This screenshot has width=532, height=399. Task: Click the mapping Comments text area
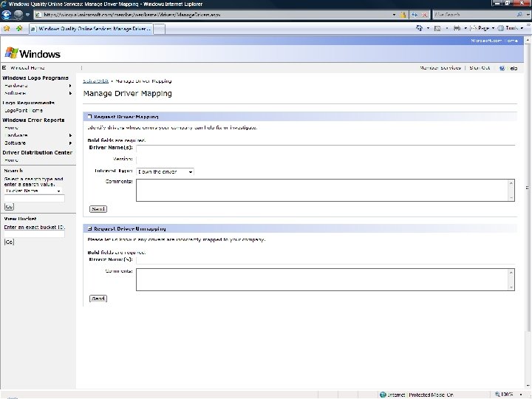(325, 190)
